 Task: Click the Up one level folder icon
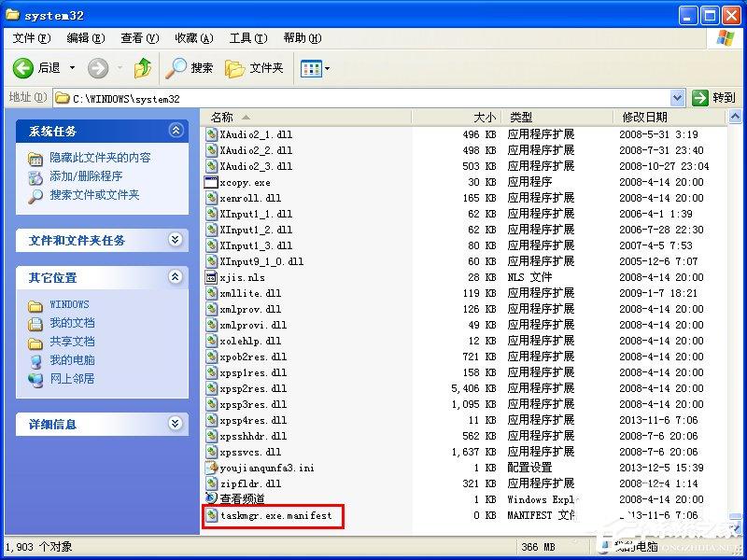pos(141,66)
